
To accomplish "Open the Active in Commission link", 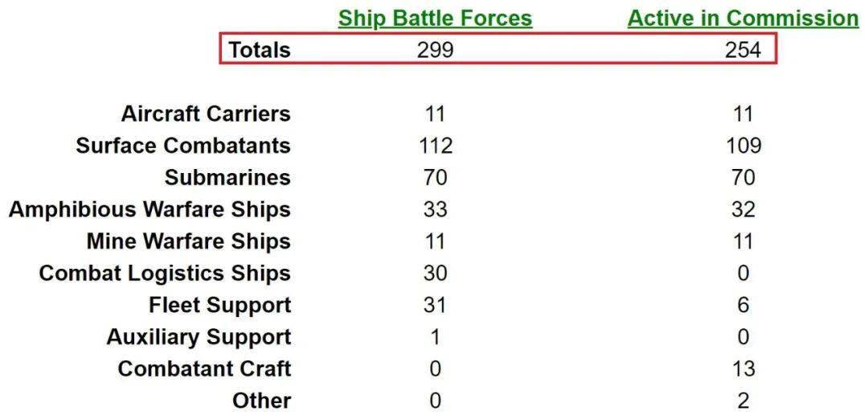I will click(743, 19).
